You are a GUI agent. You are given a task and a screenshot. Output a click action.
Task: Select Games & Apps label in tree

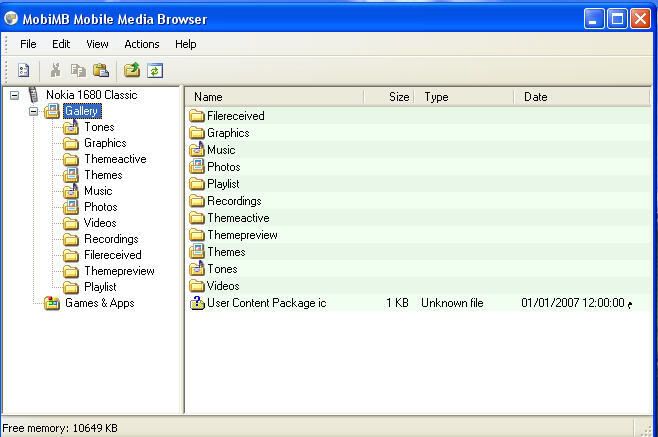click(100, 303)
